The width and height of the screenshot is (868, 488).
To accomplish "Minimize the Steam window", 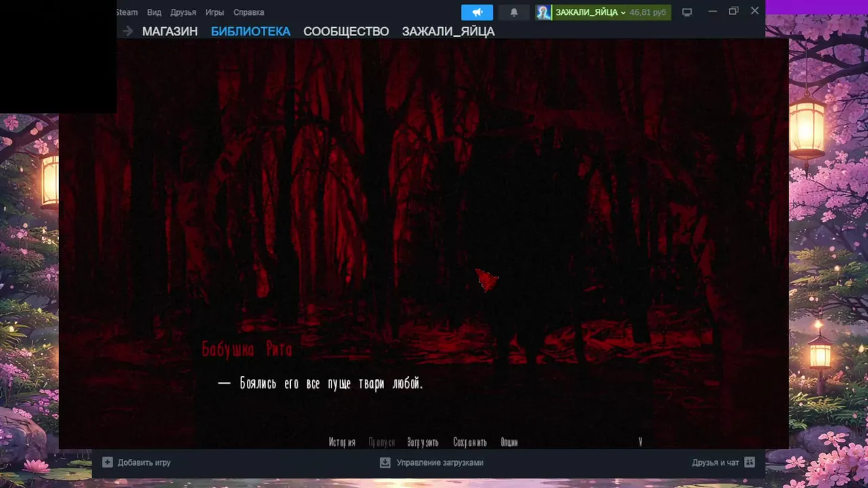I will [x=712, y=12].
